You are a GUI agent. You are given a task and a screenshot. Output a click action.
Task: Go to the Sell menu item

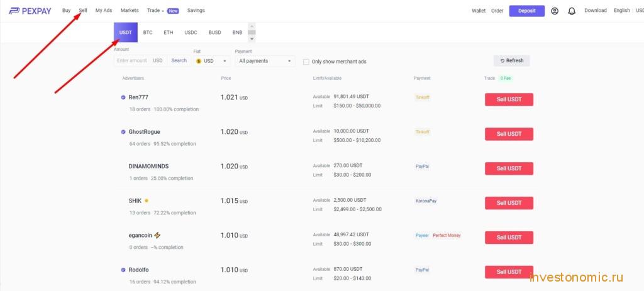[x=84, y=11]
